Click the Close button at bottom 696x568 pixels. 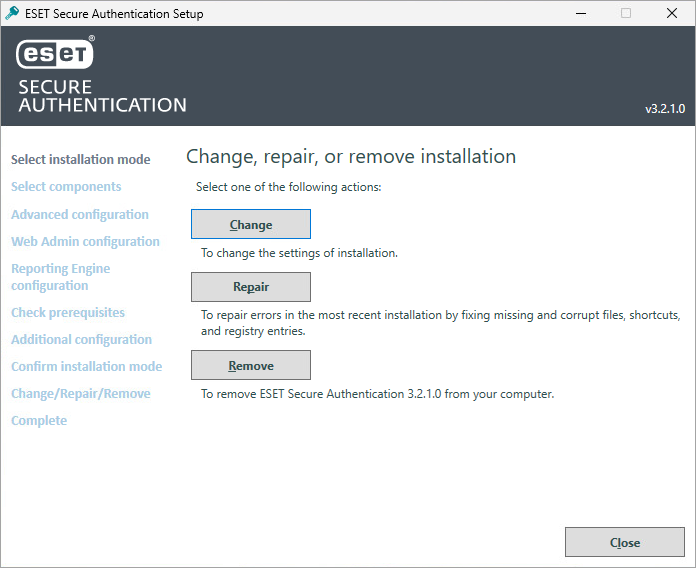[625, 542]
